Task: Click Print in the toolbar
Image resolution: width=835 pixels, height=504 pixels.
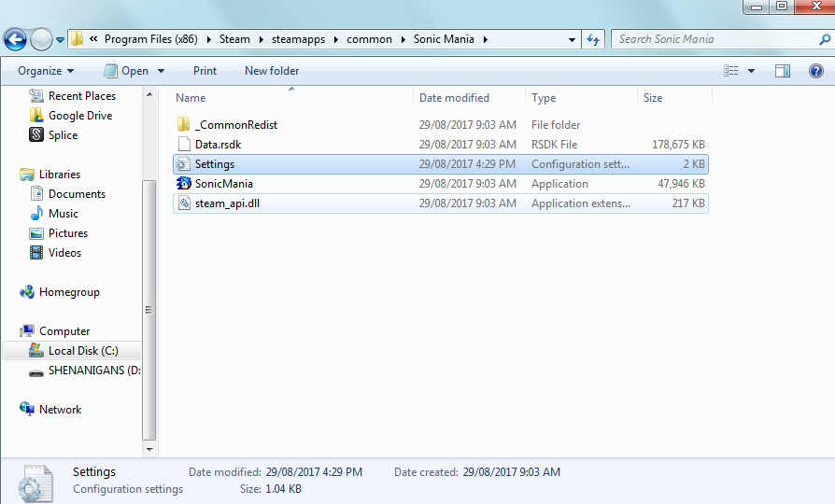Action: coord(205,71)
